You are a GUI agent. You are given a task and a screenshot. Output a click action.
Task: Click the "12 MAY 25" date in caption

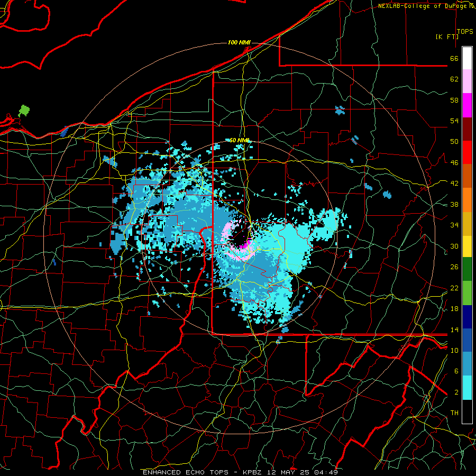click(288, 472)
